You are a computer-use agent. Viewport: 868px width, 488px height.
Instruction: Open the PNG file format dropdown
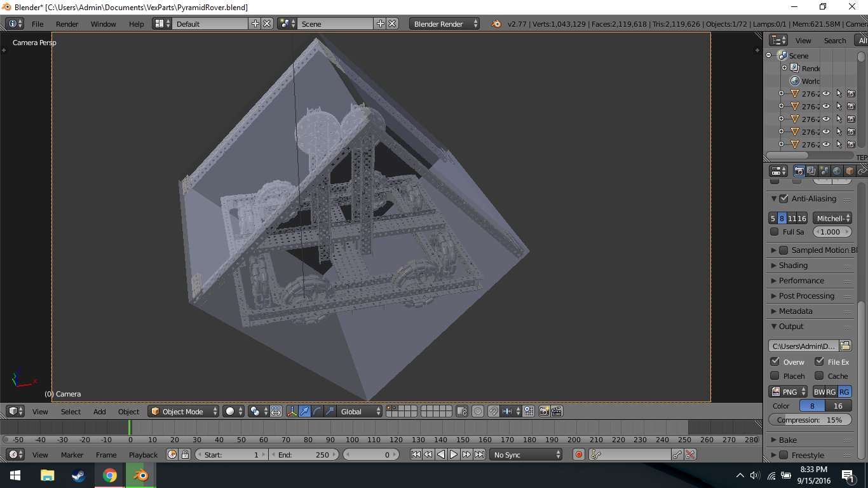(x=788, y=391)
